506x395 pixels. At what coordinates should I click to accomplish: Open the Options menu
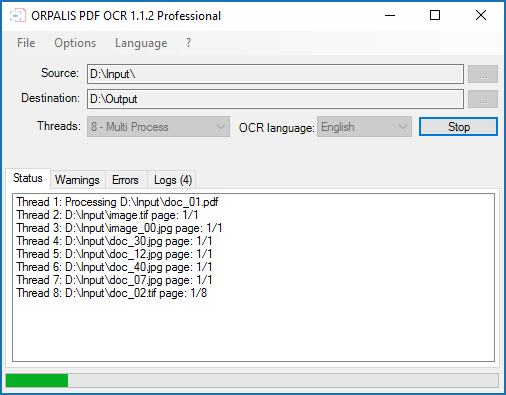coord(75,43)
